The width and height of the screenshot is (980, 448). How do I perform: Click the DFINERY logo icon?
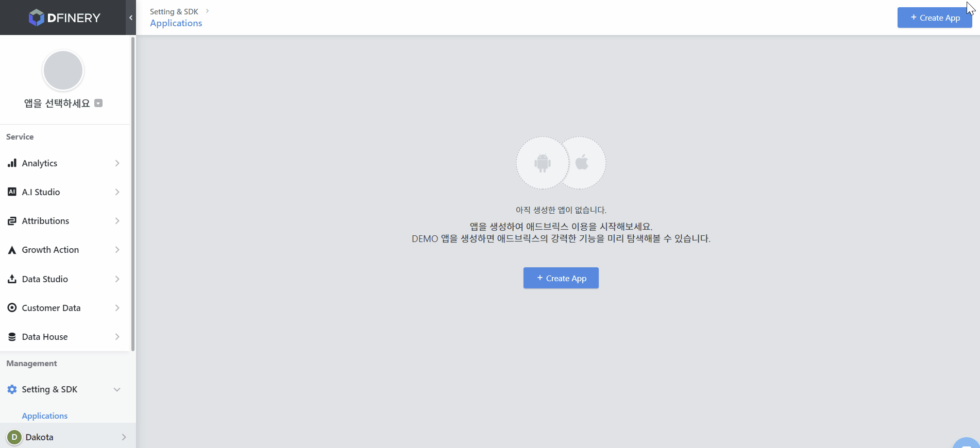[36, 18]
